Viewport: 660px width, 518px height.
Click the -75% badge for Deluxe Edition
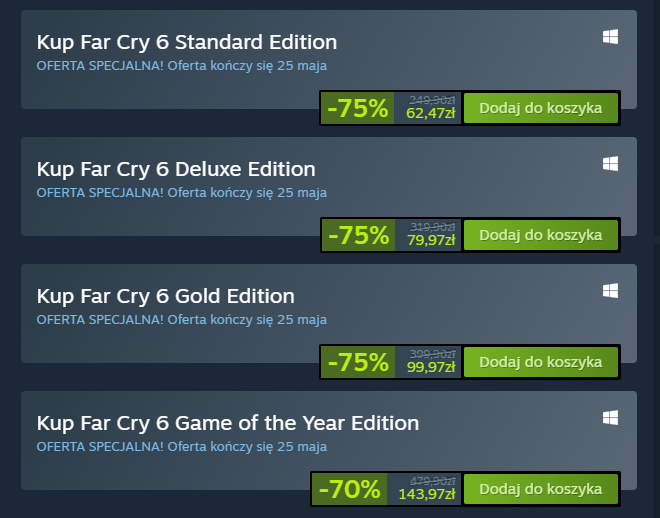(x=358, y=235)
